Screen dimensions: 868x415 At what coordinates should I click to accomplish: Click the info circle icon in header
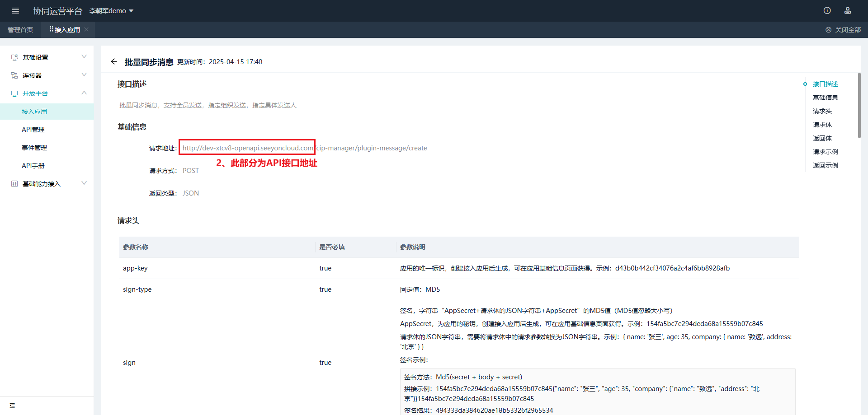click(x=827, y=11)
